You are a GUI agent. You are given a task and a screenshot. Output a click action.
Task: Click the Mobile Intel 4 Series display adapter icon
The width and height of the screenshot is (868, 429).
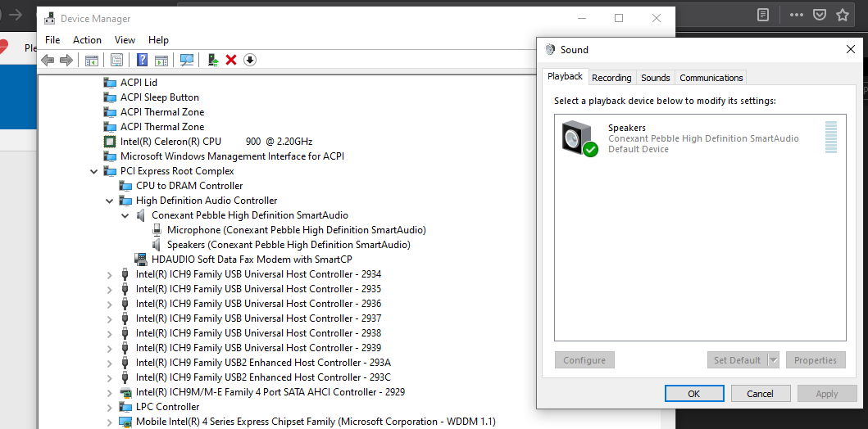(125, 422)
